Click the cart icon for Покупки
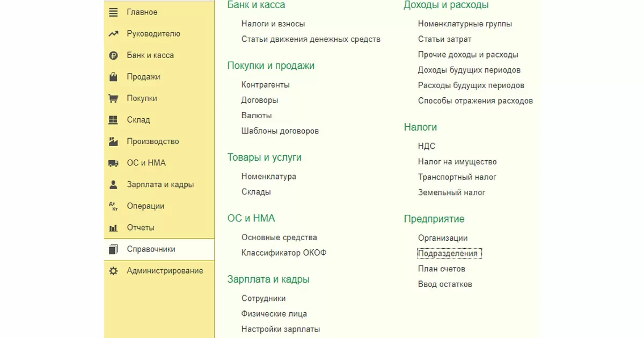This screenshot has height=338, width=644. point(113,98)
